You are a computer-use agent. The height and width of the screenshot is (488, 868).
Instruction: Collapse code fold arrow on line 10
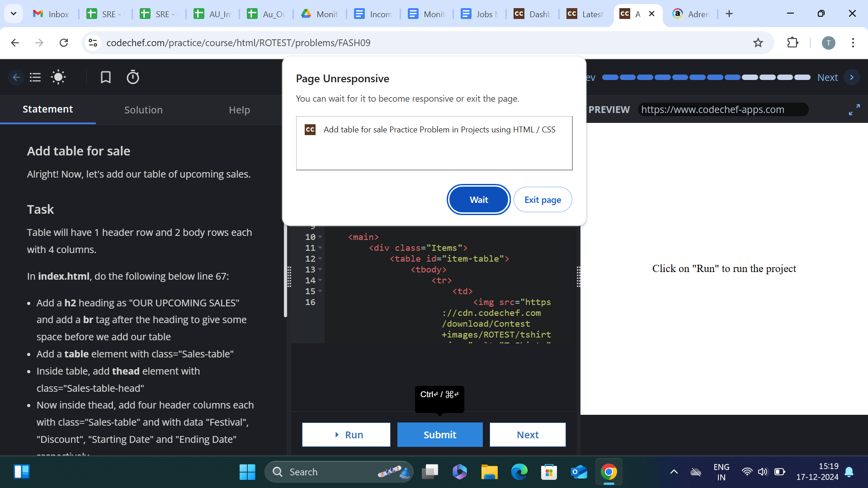(320, 237)
